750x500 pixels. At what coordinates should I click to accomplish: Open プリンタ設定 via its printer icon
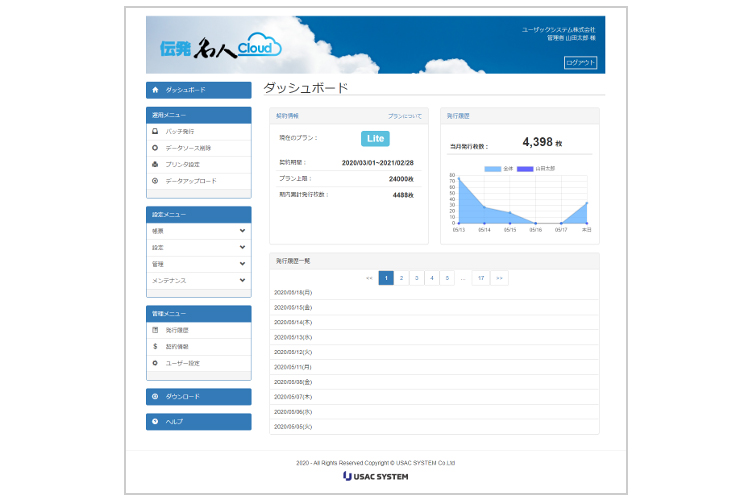point(155,164)
